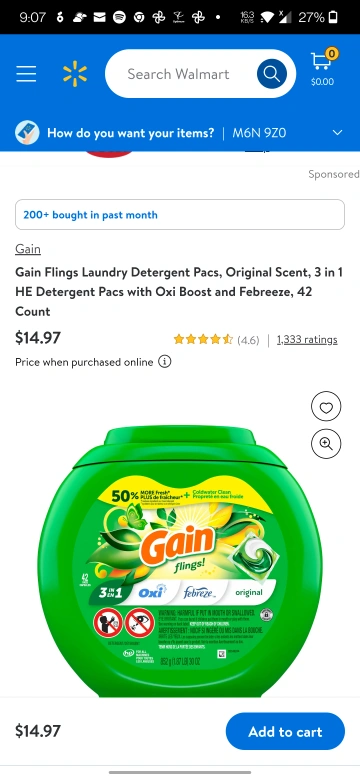The image size is (360, 780).
Task: Select the M6N 9Z0 postal code
Action: pos(259,133)
